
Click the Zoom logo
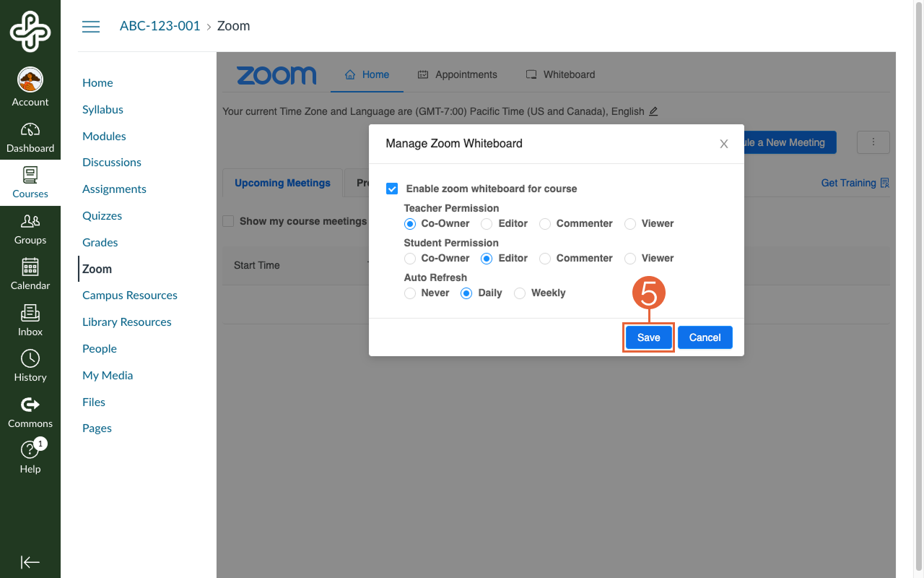276,74
